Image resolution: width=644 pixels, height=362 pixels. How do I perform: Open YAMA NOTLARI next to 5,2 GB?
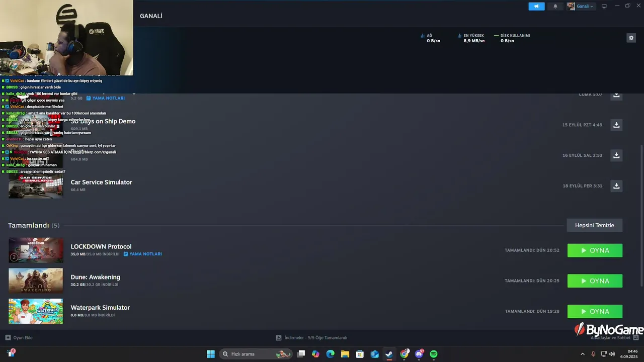pyautogui.click(x=106, y=98)
